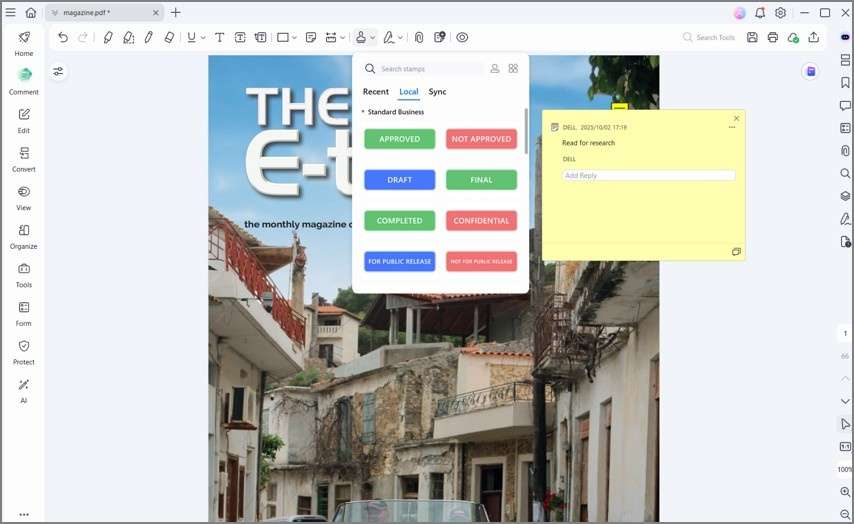Choose the FINAL stamp

click(x=481, y=180)
